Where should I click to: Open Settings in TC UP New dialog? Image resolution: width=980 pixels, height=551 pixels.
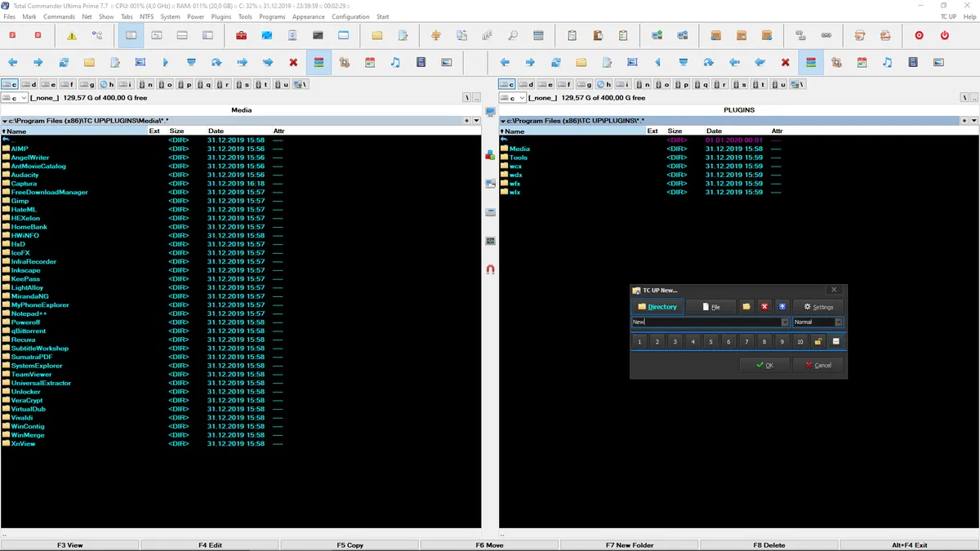point(817,307)
